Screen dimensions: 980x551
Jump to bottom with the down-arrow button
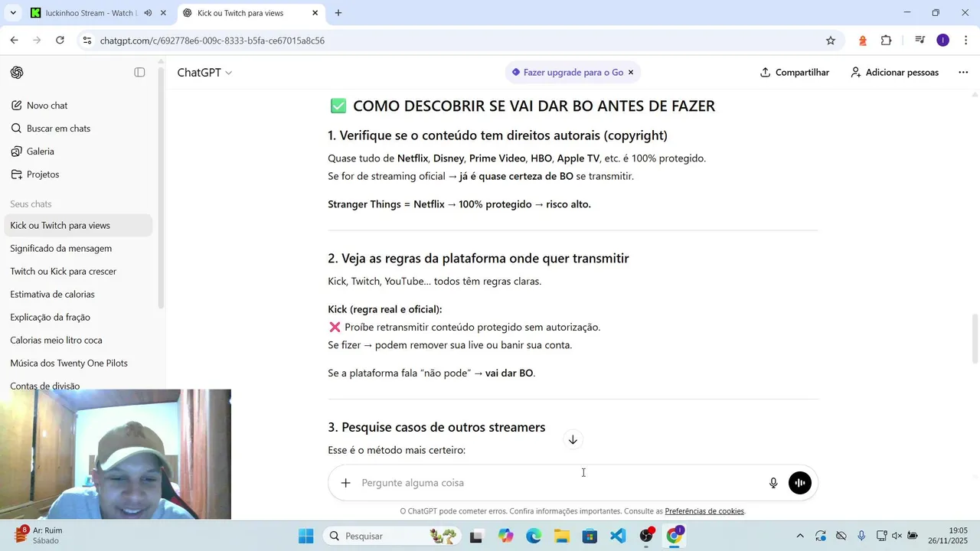click(x=573, y=440)
